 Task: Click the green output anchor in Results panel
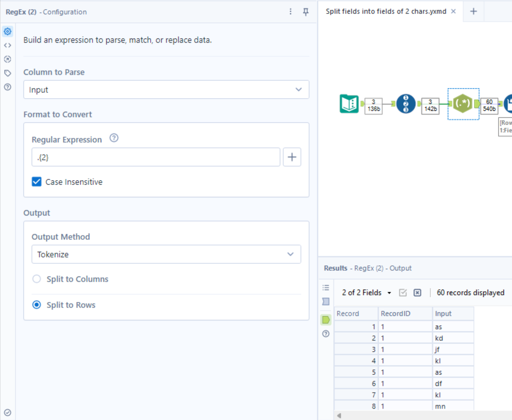[326, 320]
